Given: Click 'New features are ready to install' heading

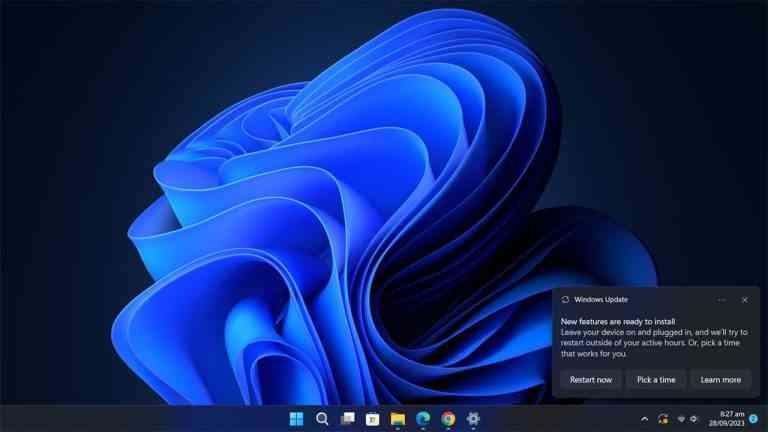Looking at the screenshot, I should click(618, 322).
